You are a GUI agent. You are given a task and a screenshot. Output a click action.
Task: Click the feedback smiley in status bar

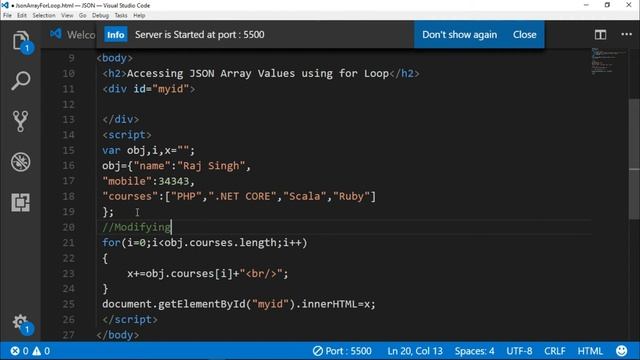621,351
